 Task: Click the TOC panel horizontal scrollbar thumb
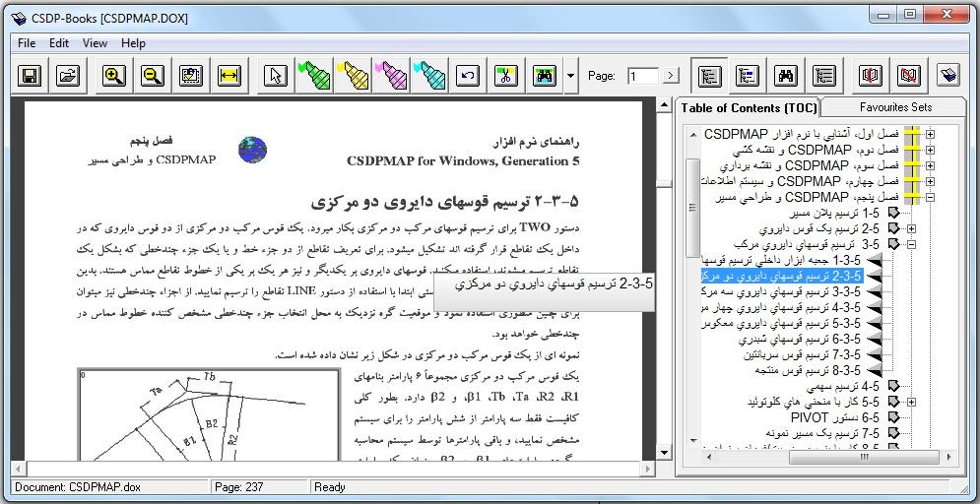point(864,457)
